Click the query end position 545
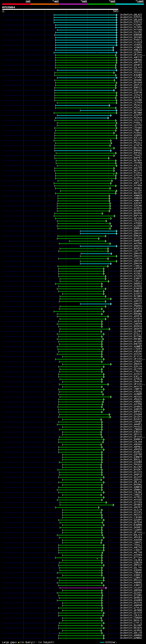Image resolution: width=146 pixels, height=644 pixels. tap(115, 11)
